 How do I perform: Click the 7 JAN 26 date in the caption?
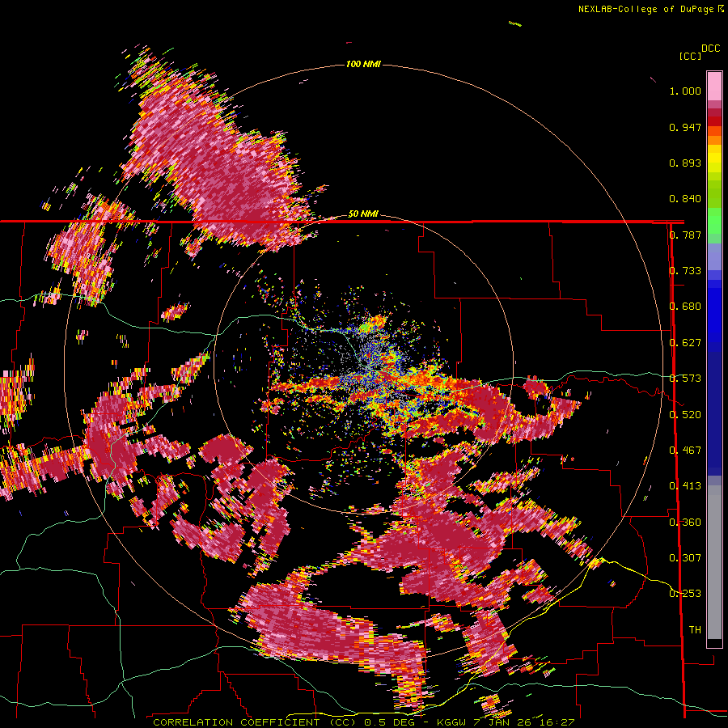502,722
